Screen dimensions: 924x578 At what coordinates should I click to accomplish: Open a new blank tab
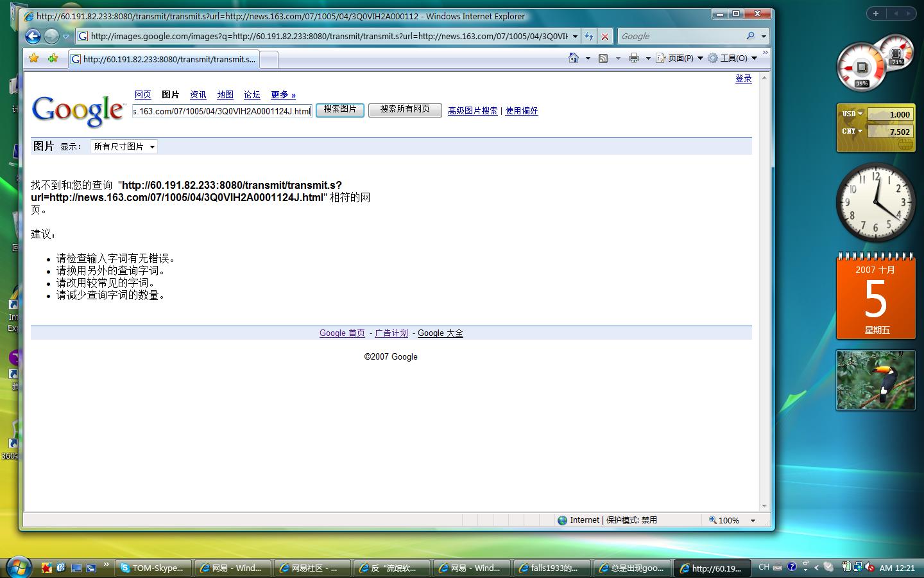(x=269, y=60)
